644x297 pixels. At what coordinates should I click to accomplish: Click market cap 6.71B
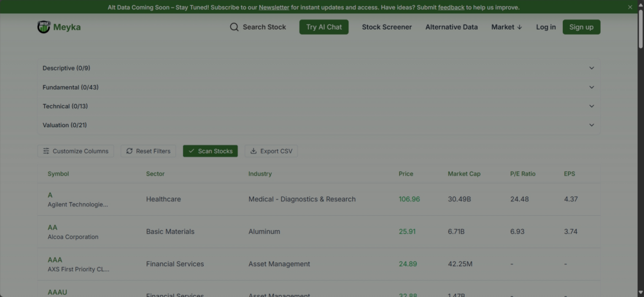(x=457, y=232)
